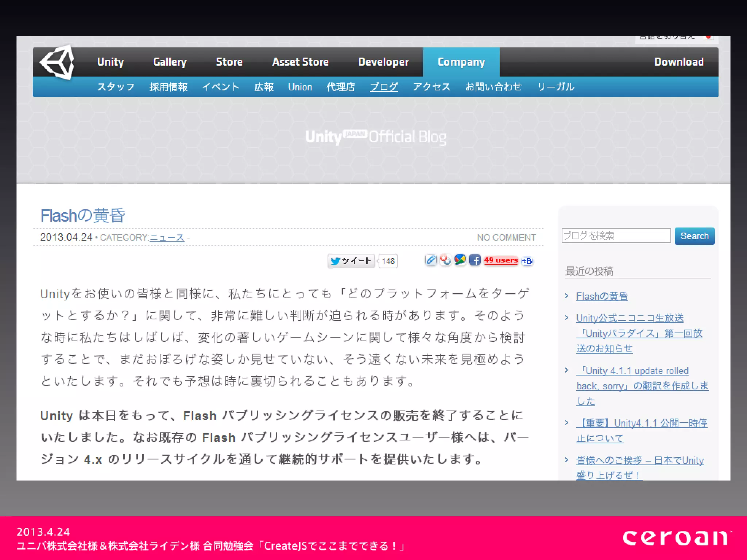Go to the イベント page

[x=221, y=87]
